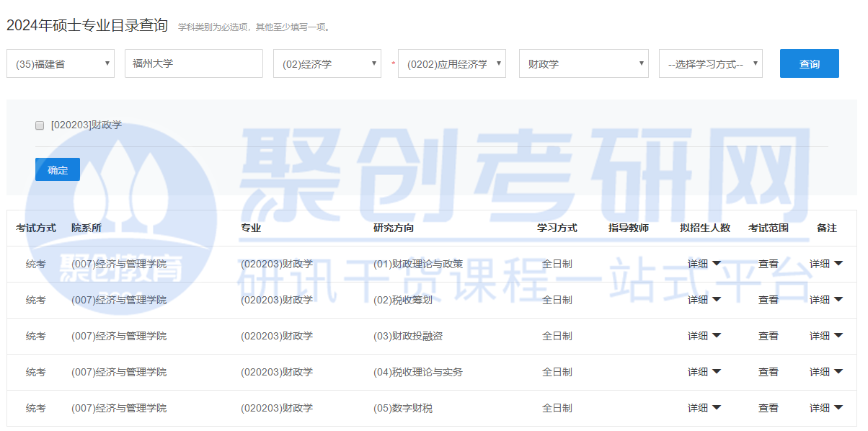Expand 备注 详细 for 财政投融资 row
Screen dimensions: 868x431
(826, 336)
